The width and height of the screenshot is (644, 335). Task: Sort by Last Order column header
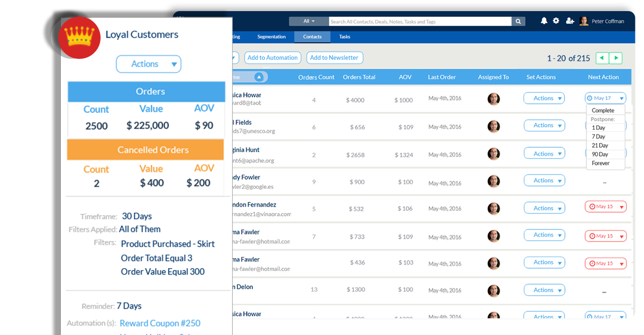442,77
